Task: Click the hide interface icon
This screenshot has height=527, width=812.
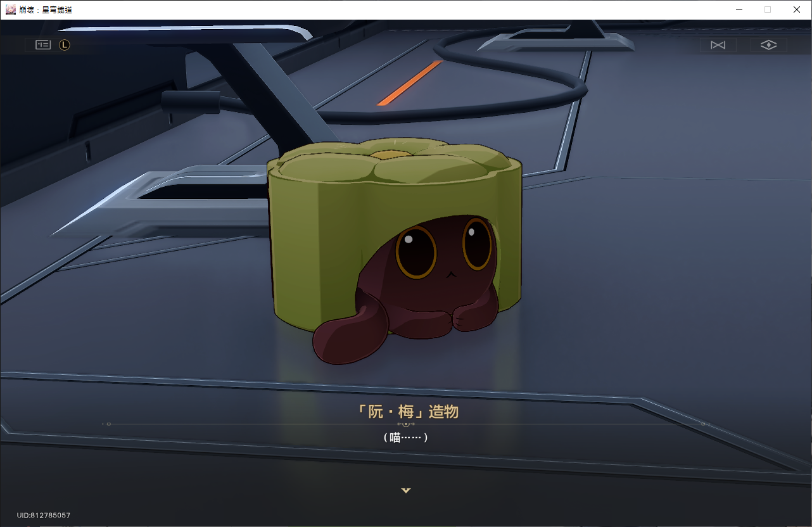Action: 768,45
